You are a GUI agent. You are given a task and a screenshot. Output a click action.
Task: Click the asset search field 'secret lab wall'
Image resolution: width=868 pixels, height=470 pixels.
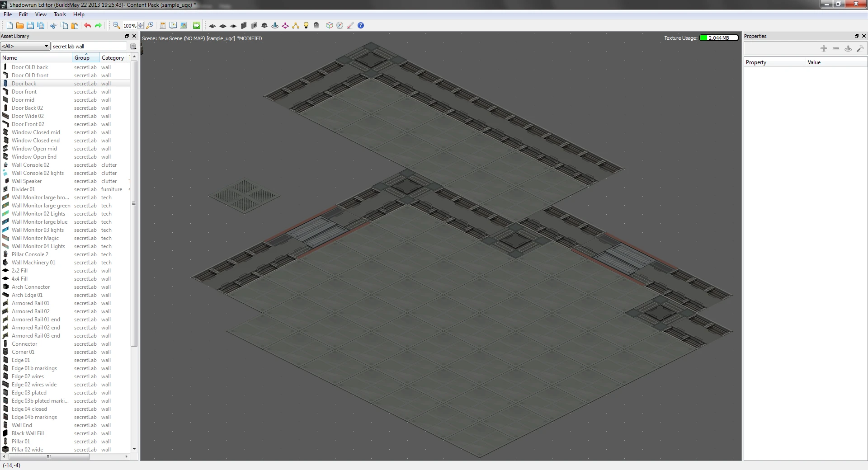[x=89, y=46]
